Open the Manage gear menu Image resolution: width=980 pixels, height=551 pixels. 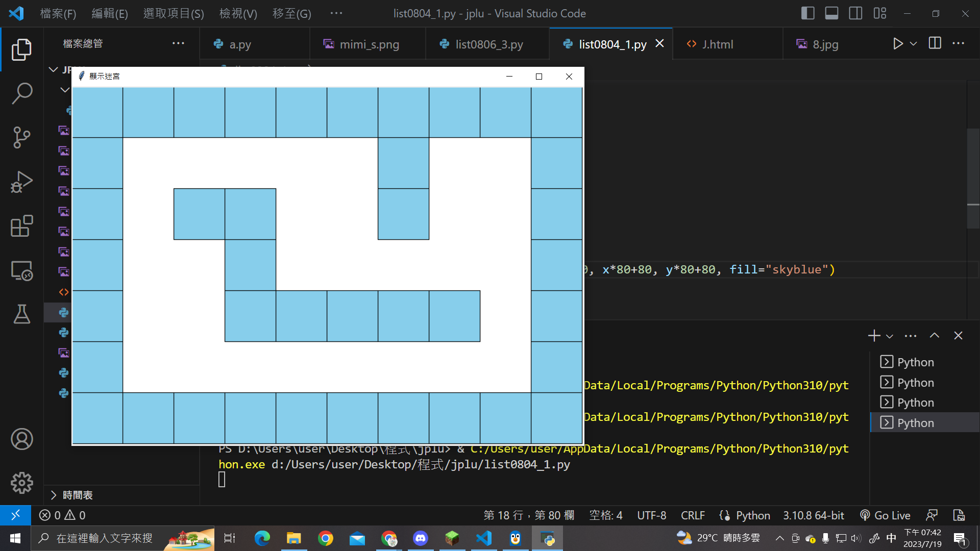(x=22, y=483)
